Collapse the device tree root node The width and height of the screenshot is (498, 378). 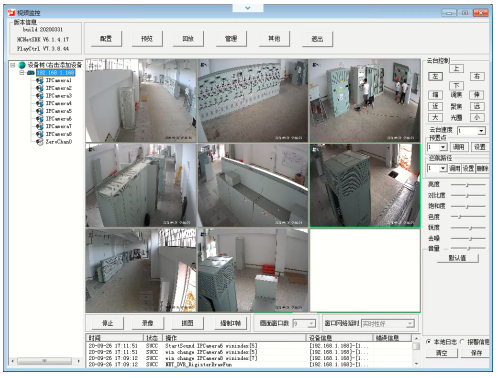click(13, 65)
